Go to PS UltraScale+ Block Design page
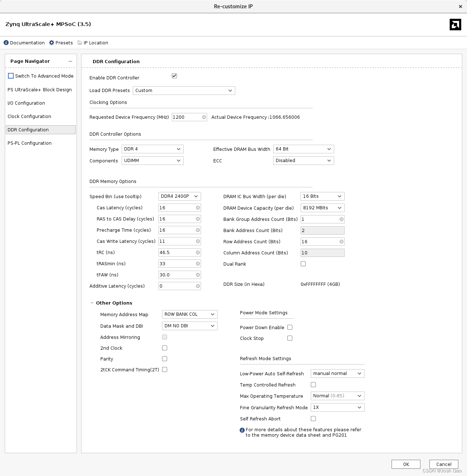467x476 pixels. click(40, 90)
